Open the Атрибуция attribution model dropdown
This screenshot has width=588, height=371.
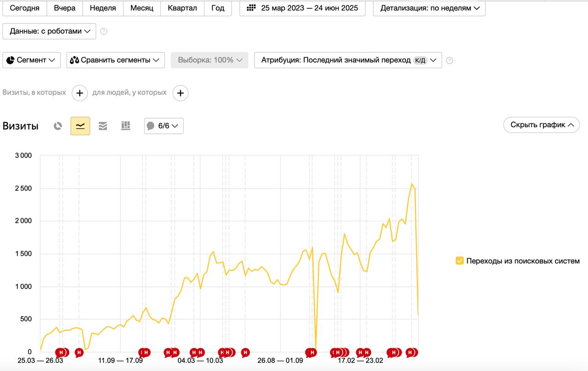pos(347,60)
